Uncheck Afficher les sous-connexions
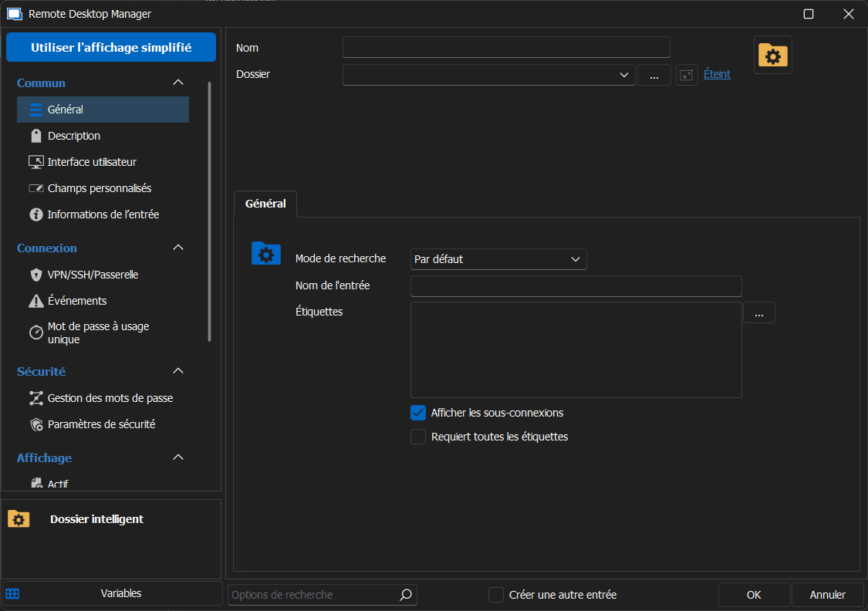Screen dimensions: 868x611 tap(418, 413)
